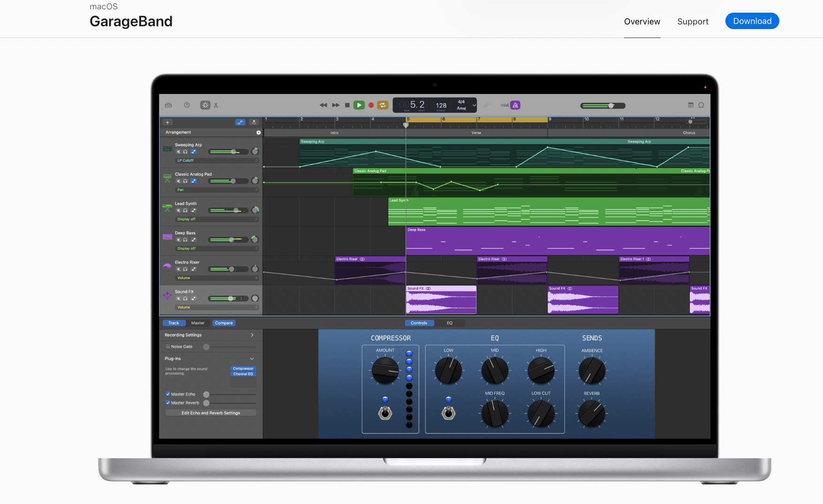Click the red Record button

click(x=371, y=105)
